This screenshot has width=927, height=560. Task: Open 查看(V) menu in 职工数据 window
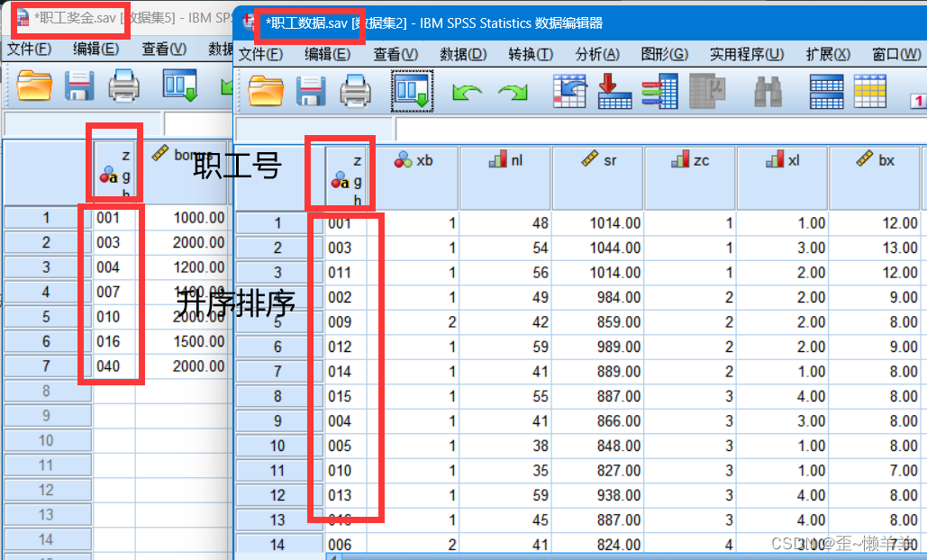[x=395, y=54]
